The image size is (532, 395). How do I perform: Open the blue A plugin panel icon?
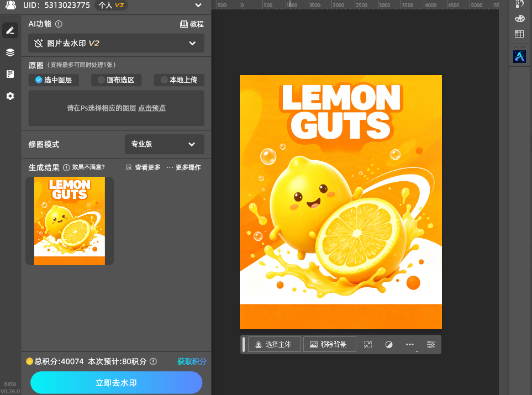click(519, 57)
